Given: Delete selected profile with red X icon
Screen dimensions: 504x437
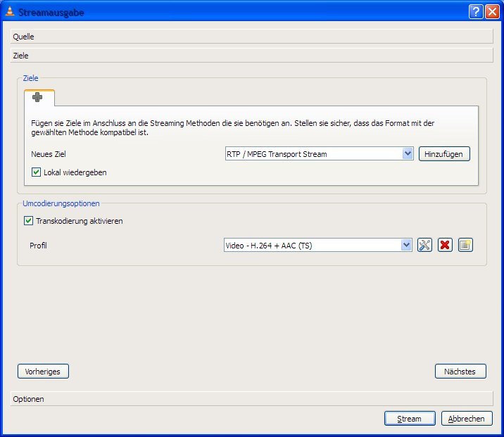Looking at the screenshot, I should [445, 245].
